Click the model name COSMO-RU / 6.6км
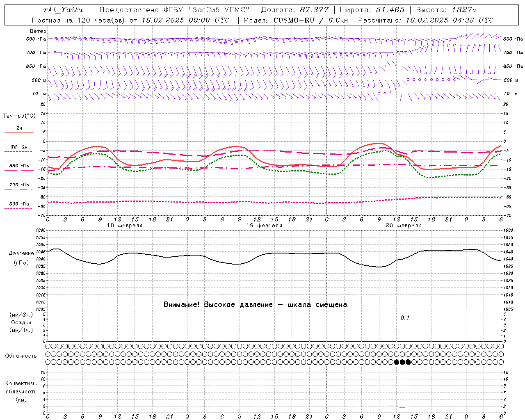The width and height of the screenshot is (525, 420). [310, 20]
